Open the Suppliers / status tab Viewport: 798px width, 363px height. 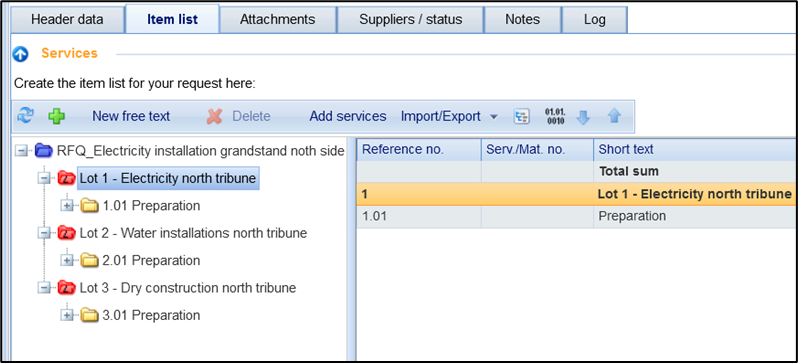[411, 19]
